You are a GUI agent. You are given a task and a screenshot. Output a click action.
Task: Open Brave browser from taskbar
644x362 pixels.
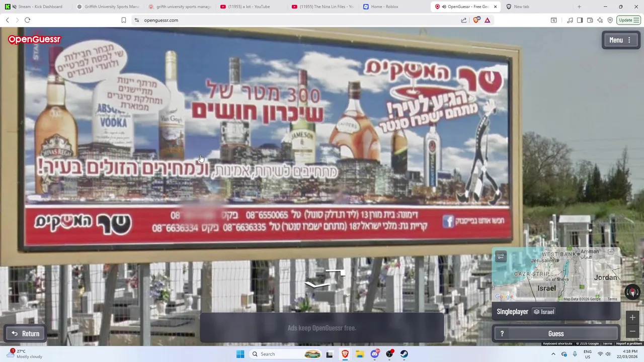pos(345,354)
